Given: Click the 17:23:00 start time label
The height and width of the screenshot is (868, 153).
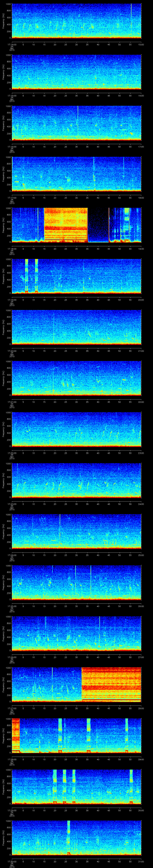Looking at the screenshot, I should click(x=12, y=504).
